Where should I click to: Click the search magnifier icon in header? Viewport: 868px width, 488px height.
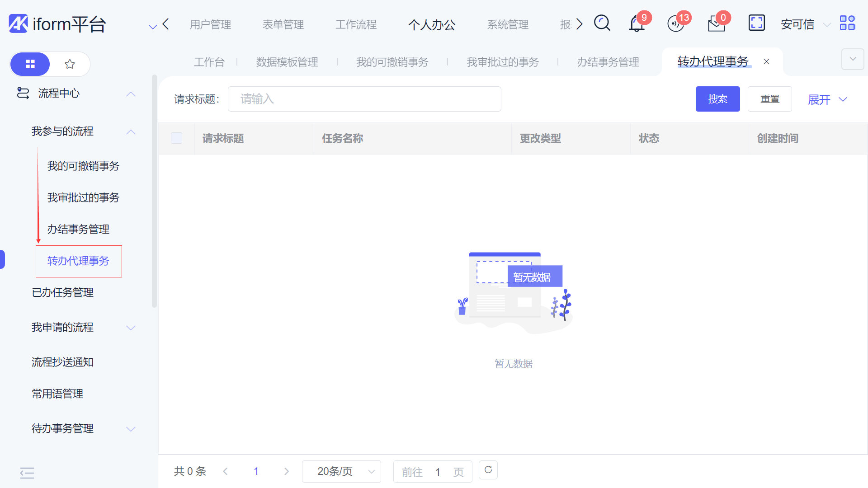point(602,23)
